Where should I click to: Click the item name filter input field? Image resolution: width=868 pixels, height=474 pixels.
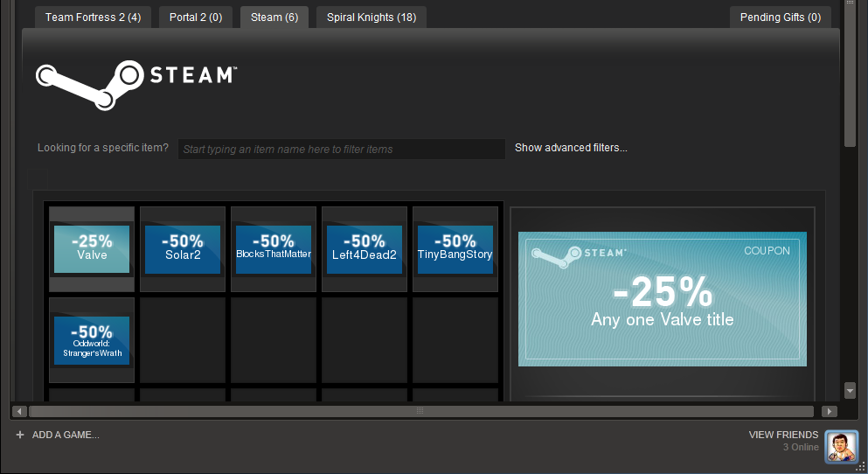pyautogui.click(x=342, y=149)
